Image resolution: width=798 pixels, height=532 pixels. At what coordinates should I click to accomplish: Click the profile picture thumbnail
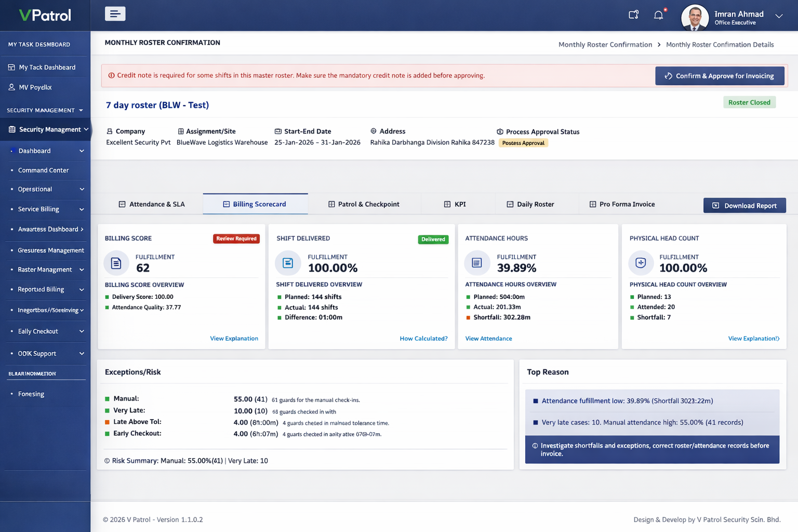tap(695, 17)
